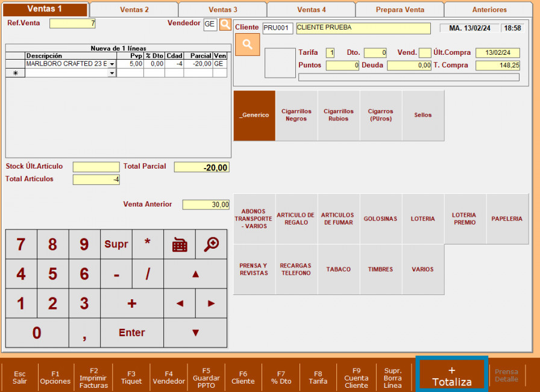
Task: Open the on-screen keyboard icon
Action: pyautogui.click(x=180, y=244)
